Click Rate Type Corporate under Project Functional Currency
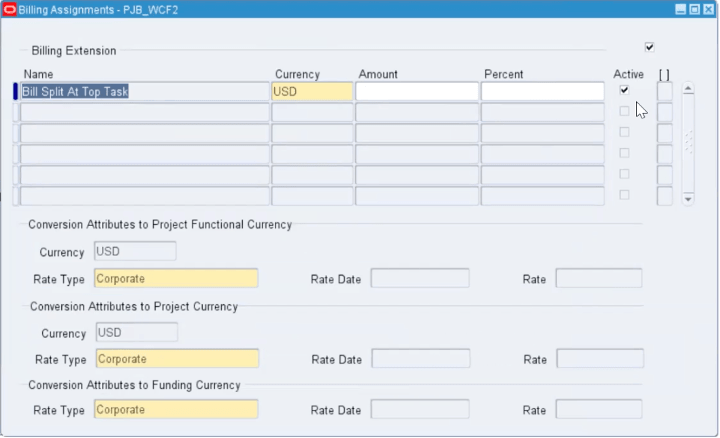Image resolution: width=720 pixels, height=438 pixels. [x=176, y=279]
